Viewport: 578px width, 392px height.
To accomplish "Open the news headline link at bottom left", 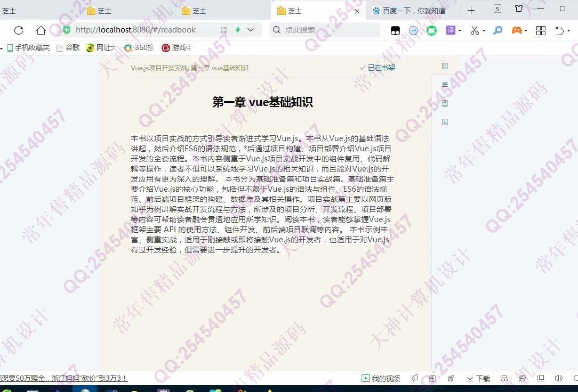I will click(63, 378).
